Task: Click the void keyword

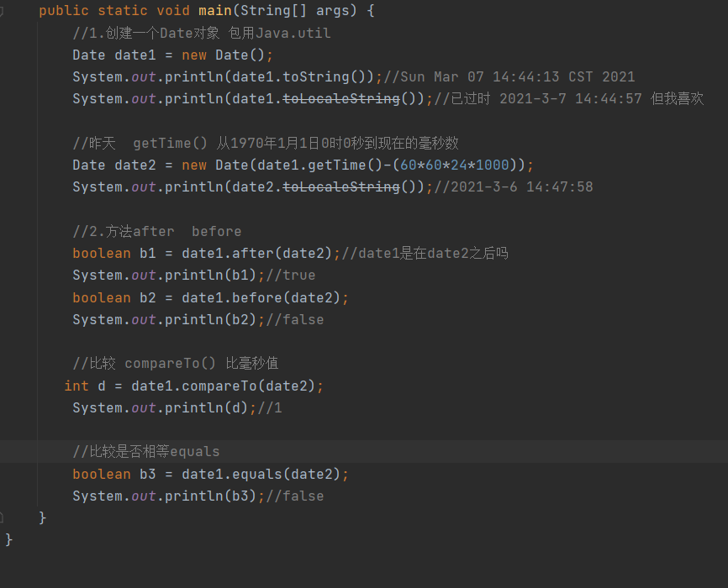Action: tap(173, 12)
